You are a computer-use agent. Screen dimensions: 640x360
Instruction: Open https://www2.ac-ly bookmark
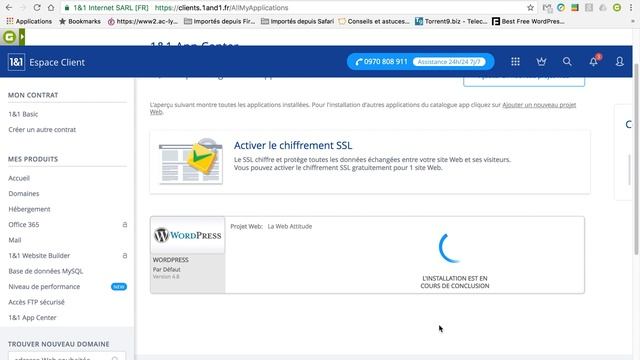point(143,21)
